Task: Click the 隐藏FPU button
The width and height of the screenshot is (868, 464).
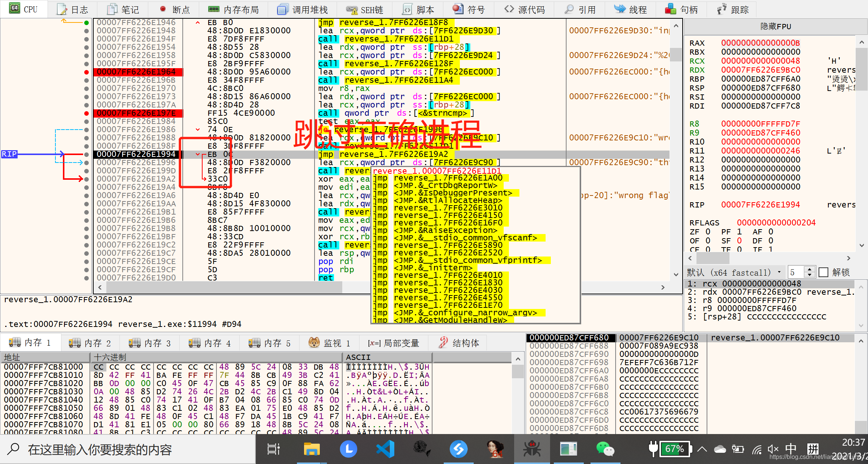Action: tap(775, 26)
